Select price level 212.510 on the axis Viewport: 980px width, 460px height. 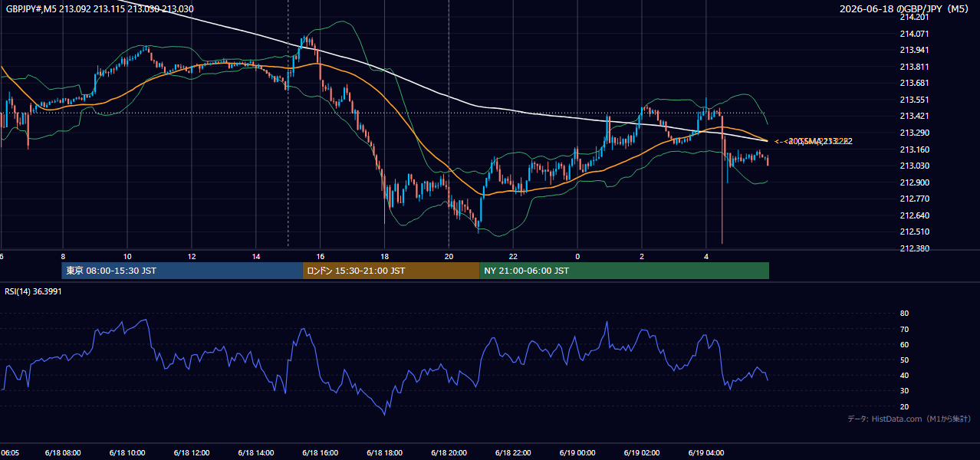(914, 232)
